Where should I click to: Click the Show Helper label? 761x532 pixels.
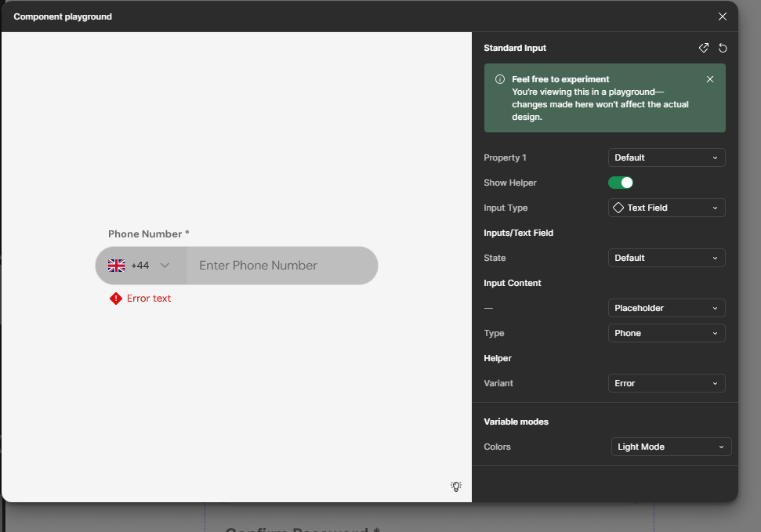510,183
